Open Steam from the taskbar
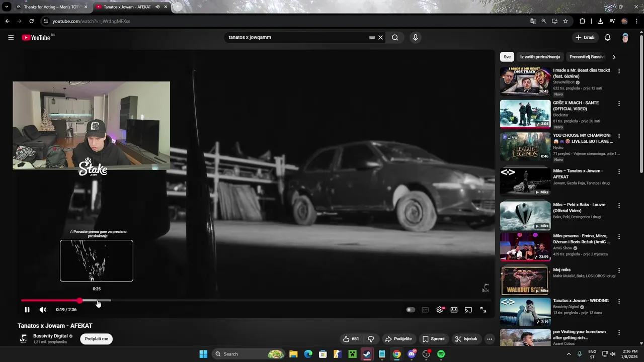 367,354
